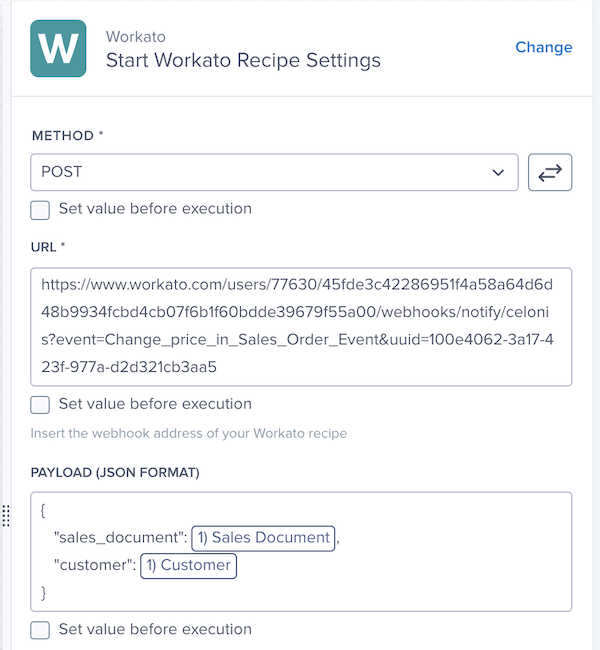This screenshot has width=600, height=650.
Task: Click the chevron arrow in Method field
Action: [498, 172]
